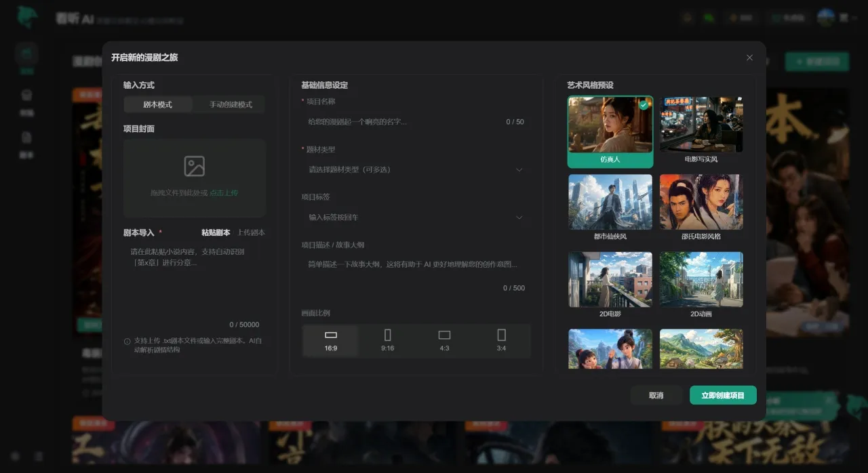Open the 项目标签 tag dropdown
The width and height of the screenshot is (868, 473).
[x=416, y=218]
